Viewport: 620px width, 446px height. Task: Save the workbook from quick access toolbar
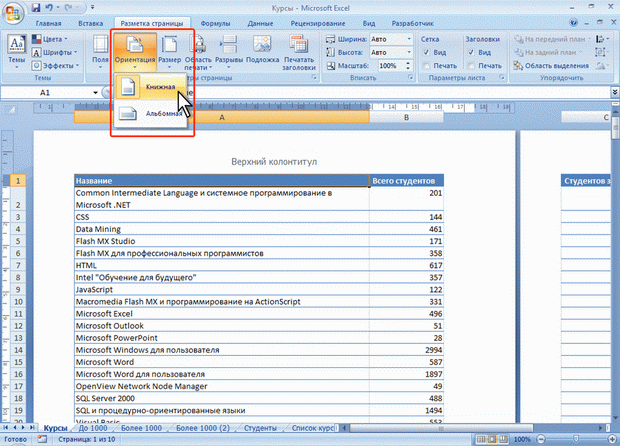click(x=36, y=8)
